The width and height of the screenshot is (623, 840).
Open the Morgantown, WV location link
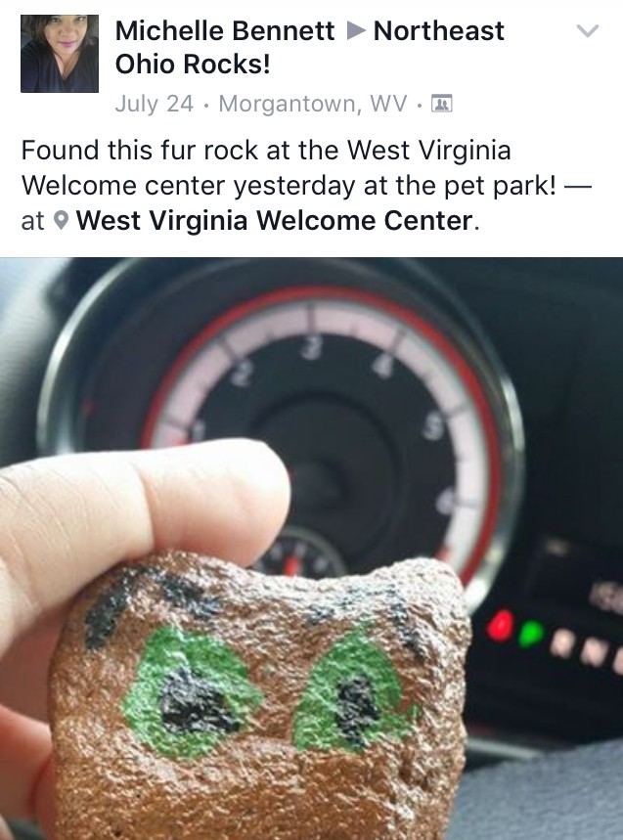pos(313,103)
